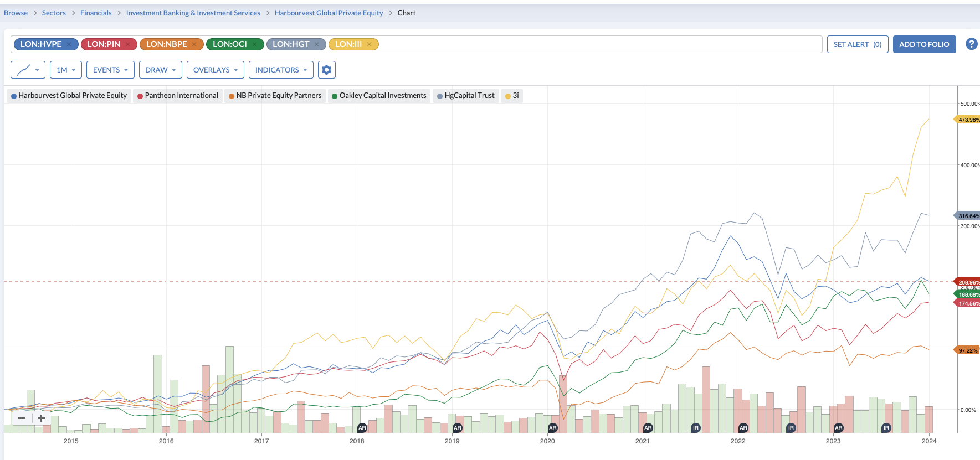980x460 pixels.
Task: Open chart settings gear
Action: click(x=327, y=70)
